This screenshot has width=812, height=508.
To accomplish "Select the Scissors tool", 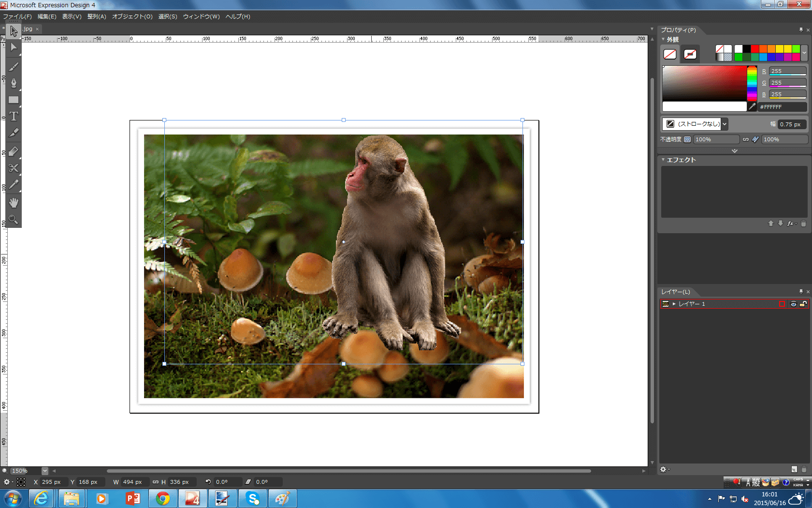I will point(14,168).
